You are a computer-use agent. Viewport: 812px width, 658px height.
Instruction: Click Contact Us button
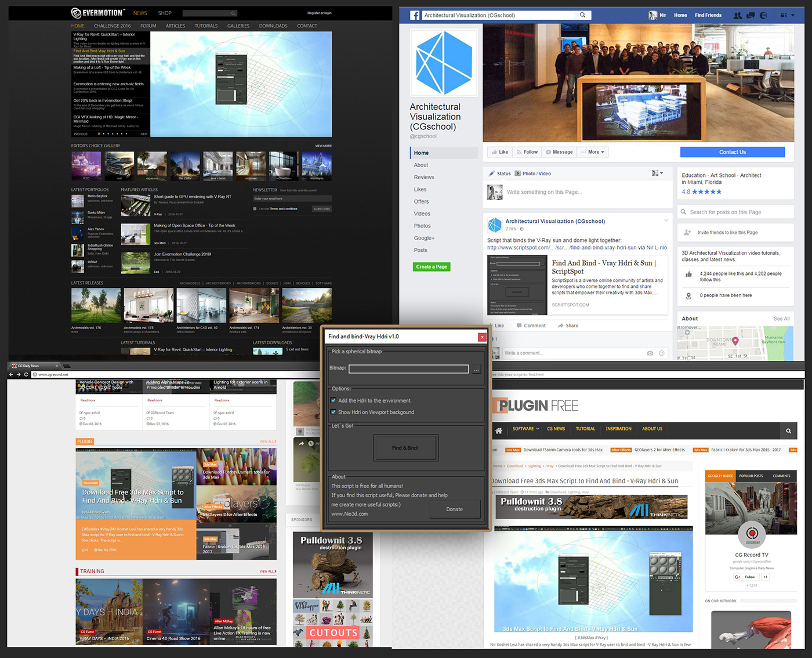tap(733, 152)
